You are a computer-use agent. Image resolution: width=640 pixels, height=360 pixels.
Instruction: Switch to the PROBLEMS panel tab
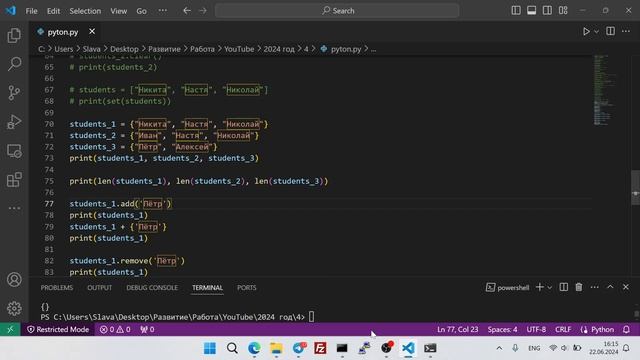click(x=57, y=288)
